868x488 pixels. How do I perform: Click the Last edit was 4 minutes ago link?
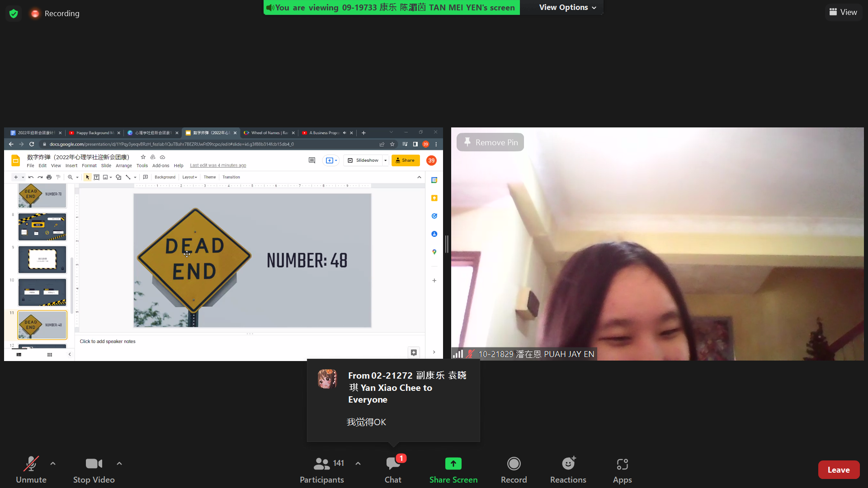pos(218,165)
